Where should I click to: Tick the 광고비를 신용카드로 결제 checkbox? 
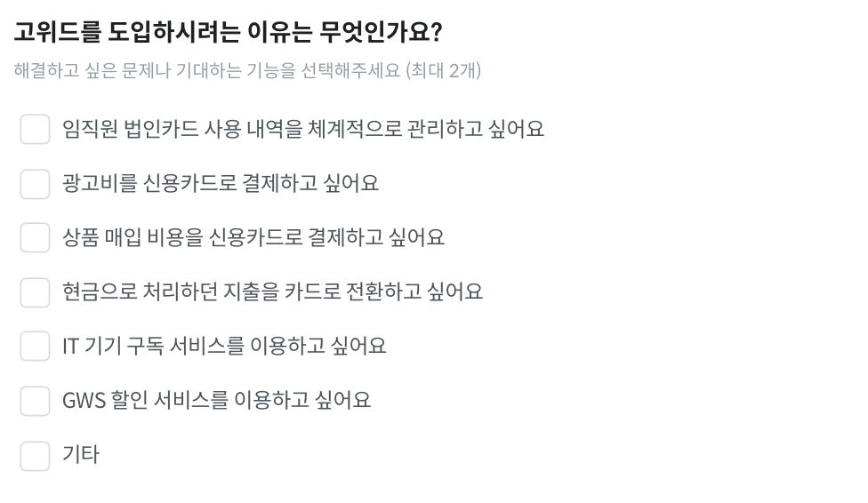[35, 183]
